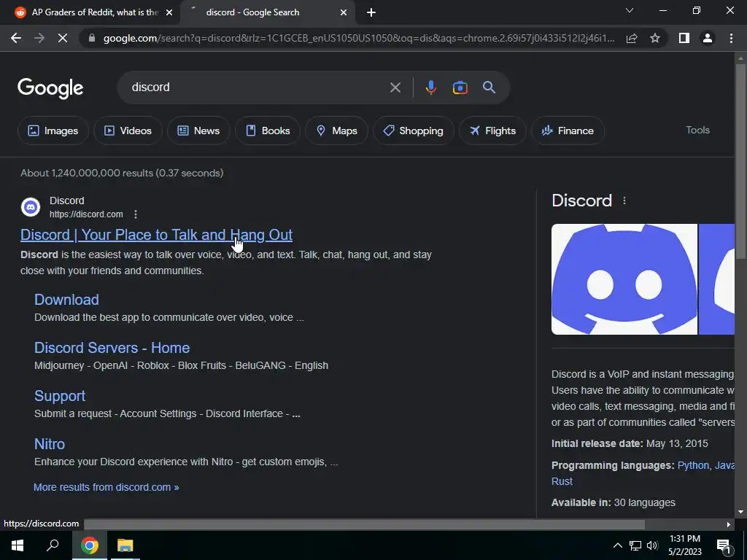Share this page using the address bar share icon
This screenshot has width=747, height=560.
point(632,38)
